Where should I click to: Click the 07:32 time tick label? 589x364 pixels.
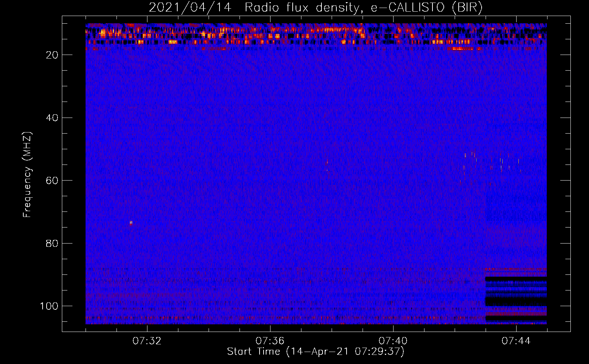[x=147, y=341]
